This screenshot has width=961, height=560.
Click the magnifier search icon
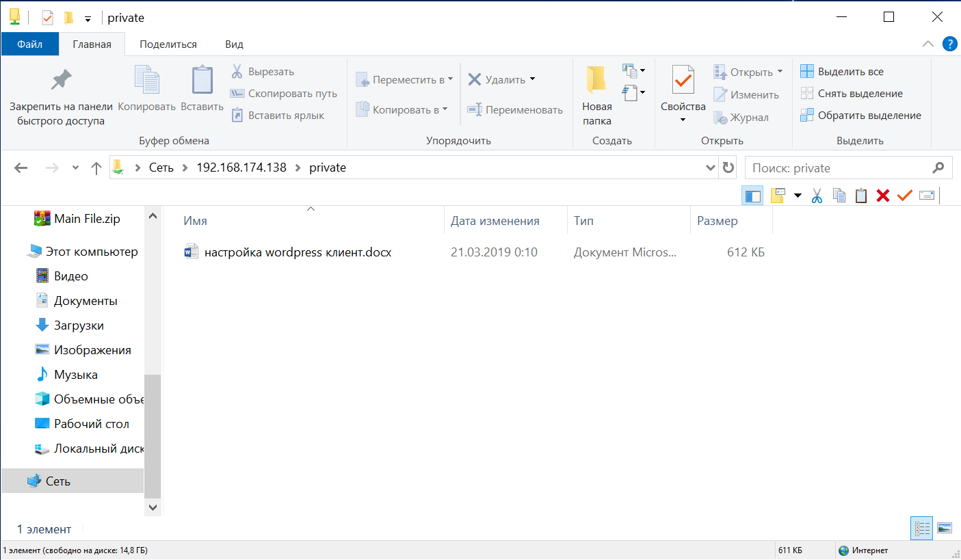pyautogui.click(x=938, y=168)
